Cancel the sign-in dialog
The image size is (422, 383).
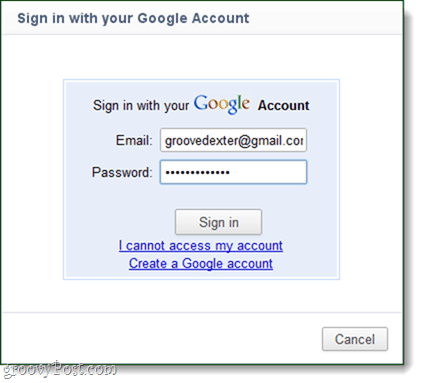(355, 339)
